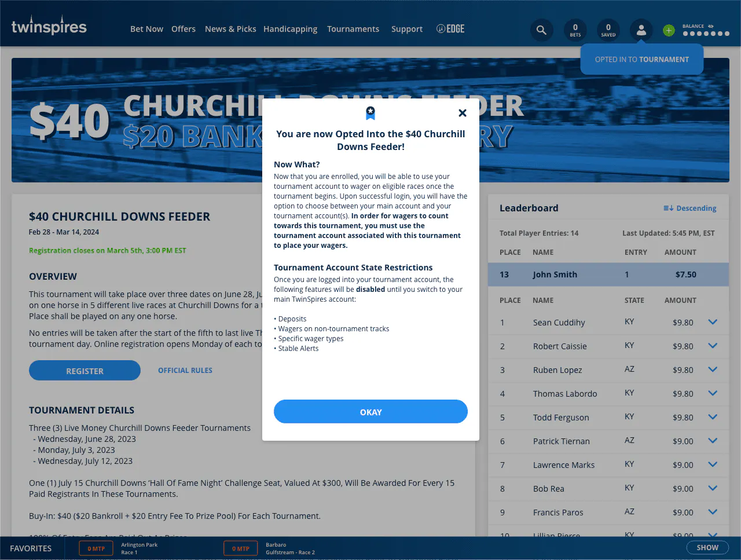Viewport: 741px width, 560px height.
Task: Select Arlington Park Race 1 favorite
Action: pyautogui.click(x=139, y=548)
